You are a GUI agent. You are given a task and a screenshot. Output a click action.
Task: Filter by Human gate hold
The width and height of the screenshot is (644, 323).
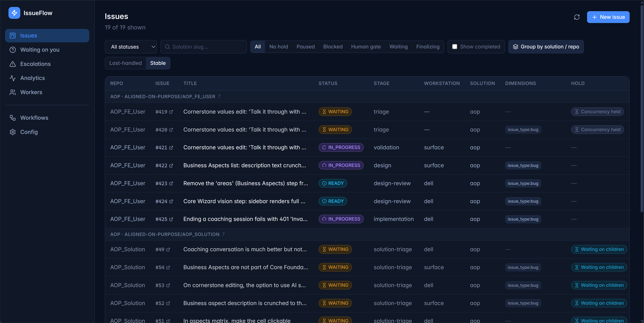point(366,47)
